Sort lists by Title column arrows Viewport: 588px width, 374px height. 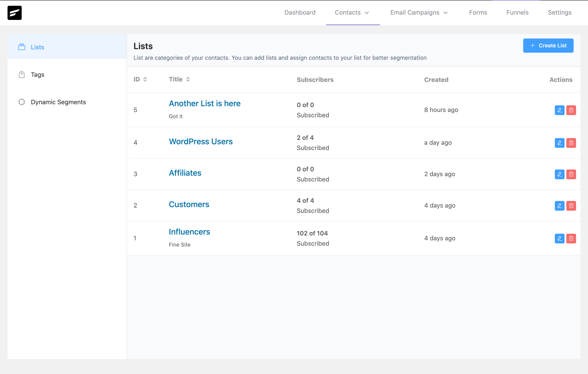tap(188, 79)
